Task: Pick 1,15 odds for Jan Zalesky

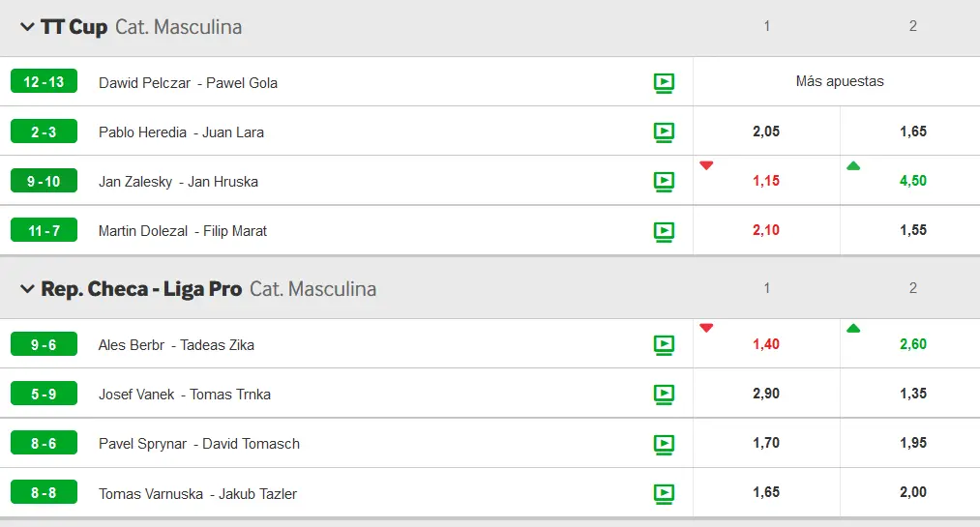Action: point(766,181)
